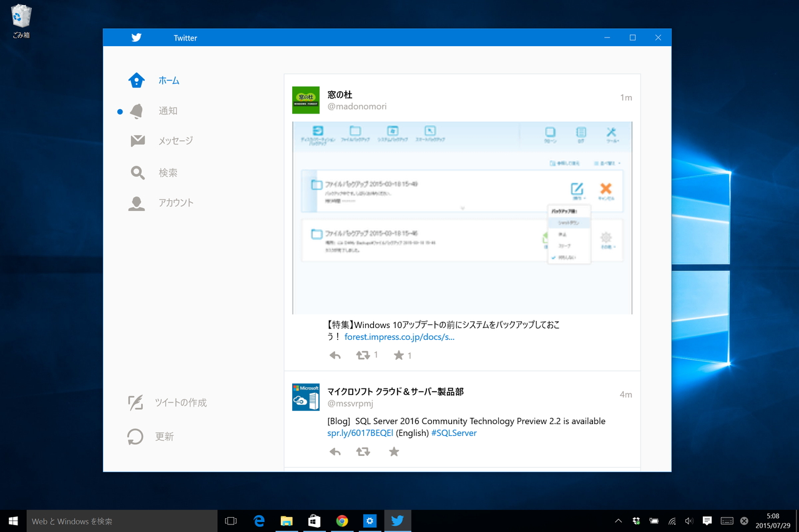799x532 pixels.
Task: Click the 4m timestamp on SQL Server tweet
Action: tap(626, 395)
